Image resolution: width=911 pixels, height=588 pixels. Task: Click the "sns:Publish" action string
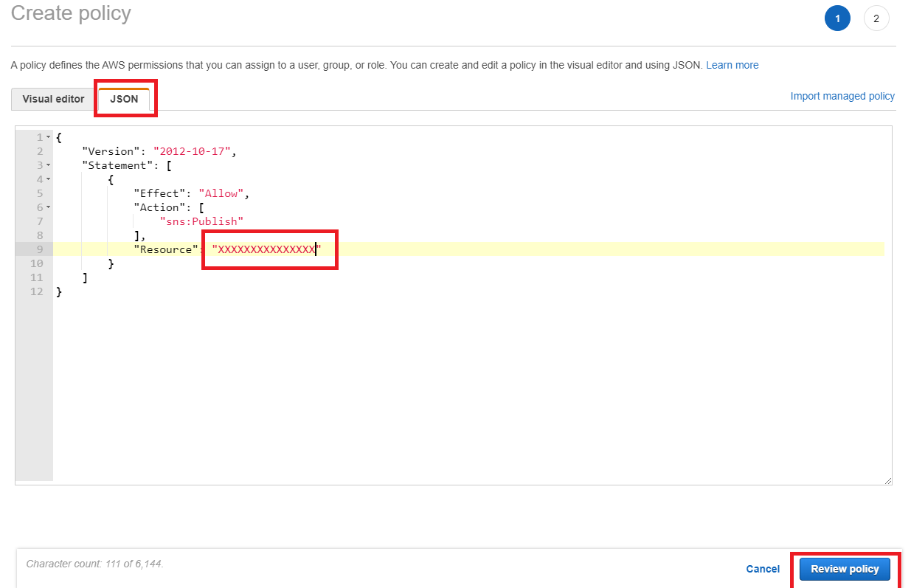tap(201, 221)
